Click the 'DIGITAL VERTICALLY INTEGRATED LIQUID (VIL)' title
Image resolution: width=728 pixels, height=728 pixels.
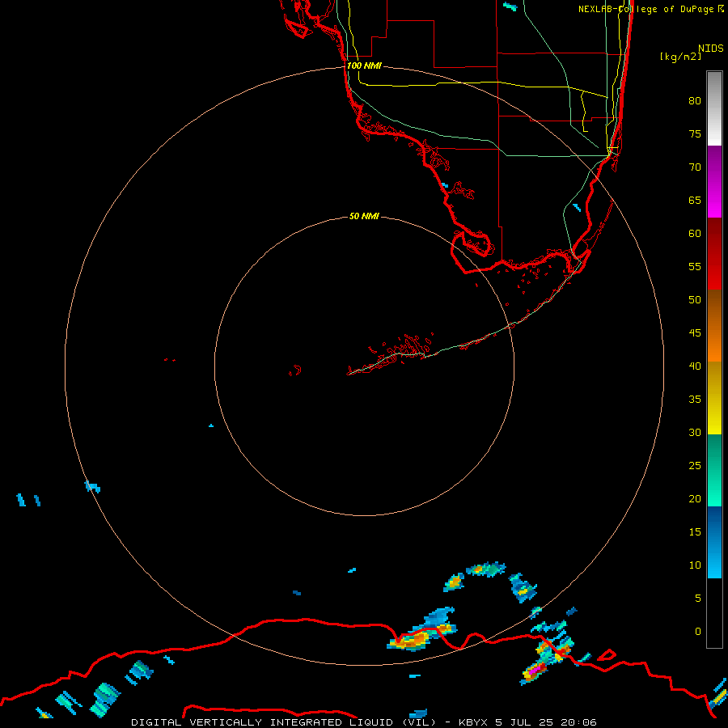tap(283, 722)
